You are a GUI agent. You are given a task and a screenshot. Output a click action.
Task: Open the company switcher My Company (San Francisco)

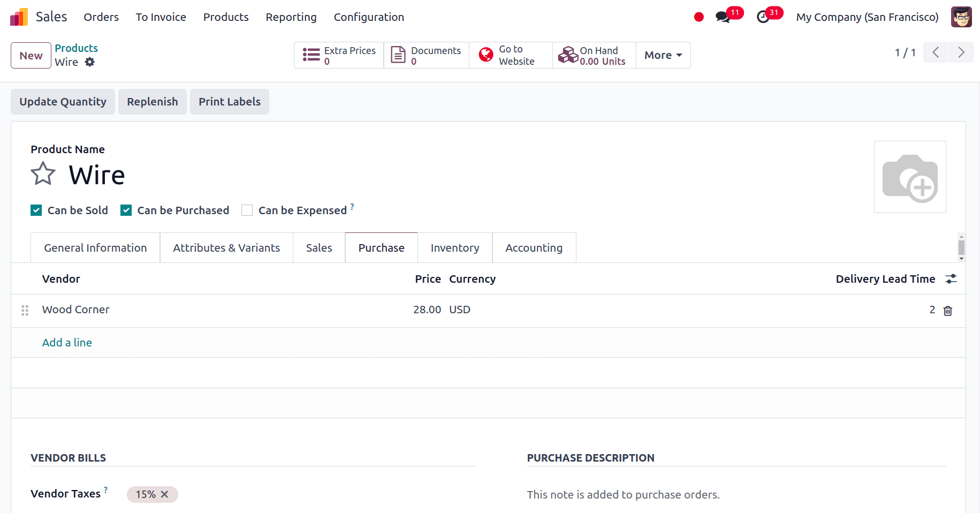(x=867, y=17)
